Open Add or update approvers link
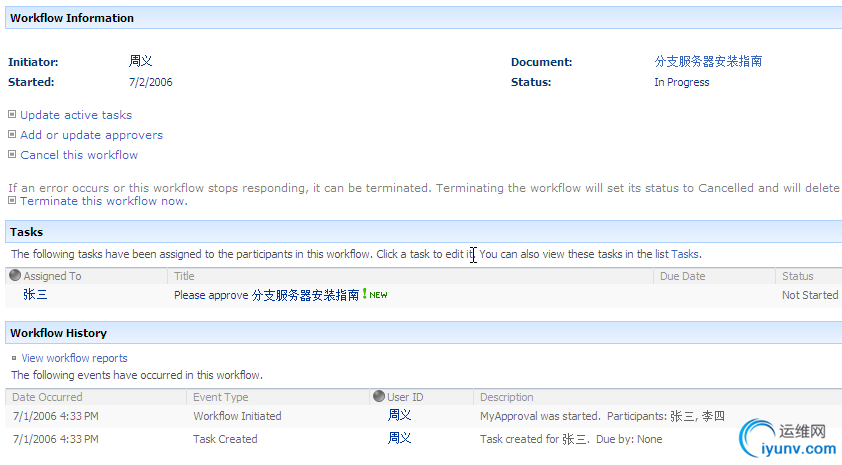Screen dimensions: 842x465 pyautogui.click(x=91, y=135)
